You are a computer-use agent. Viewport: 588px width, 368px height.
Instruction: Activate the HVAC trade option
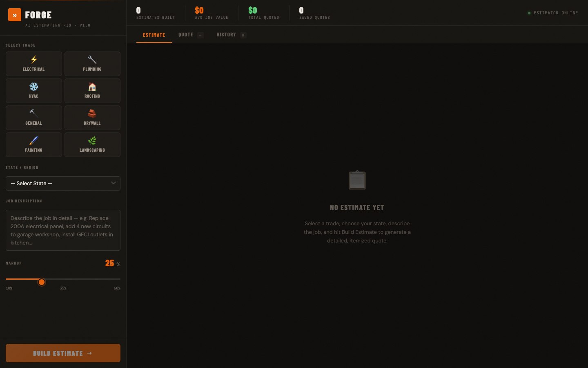(33, 91)
